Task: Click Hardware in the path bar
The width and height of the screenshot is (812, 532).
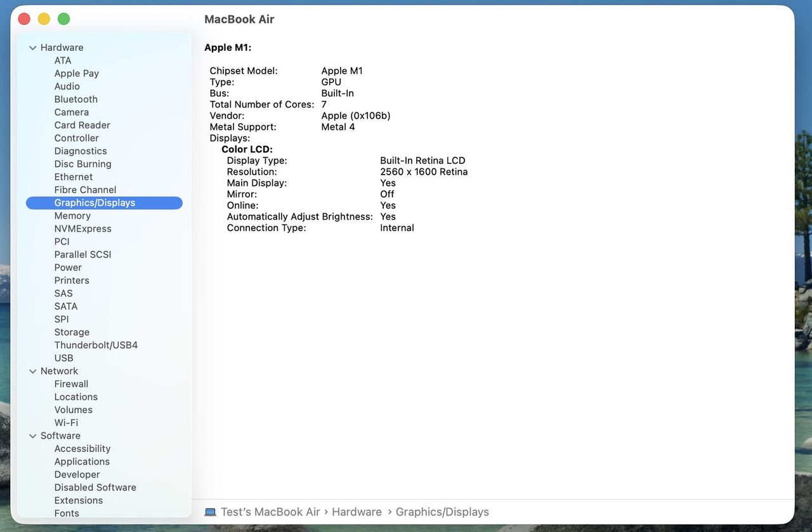Action: [357, 512]
